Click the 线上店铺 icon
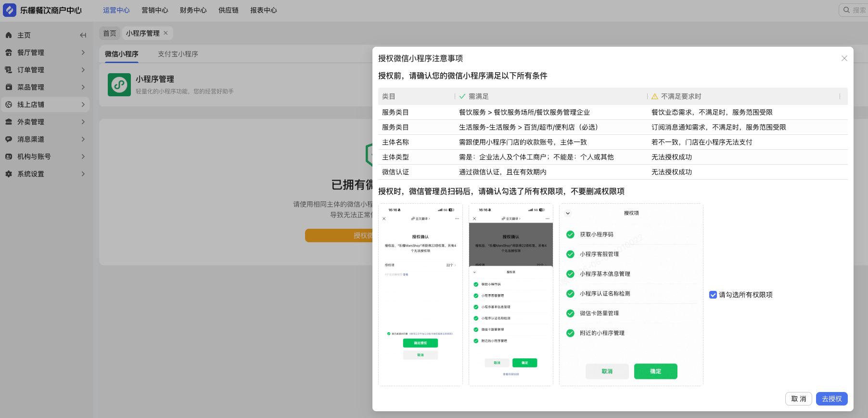 pos(9,104)
